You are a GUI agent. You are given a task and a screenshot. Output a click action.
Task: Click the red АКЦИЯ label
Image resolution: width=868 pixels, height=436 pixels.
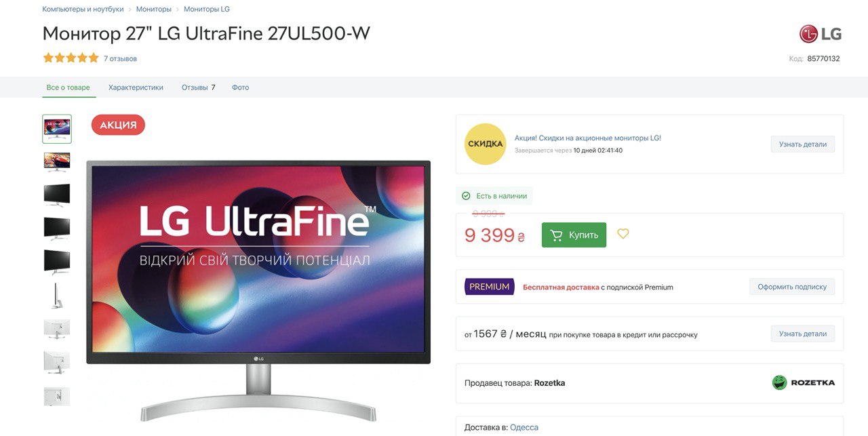click(119, 125)
